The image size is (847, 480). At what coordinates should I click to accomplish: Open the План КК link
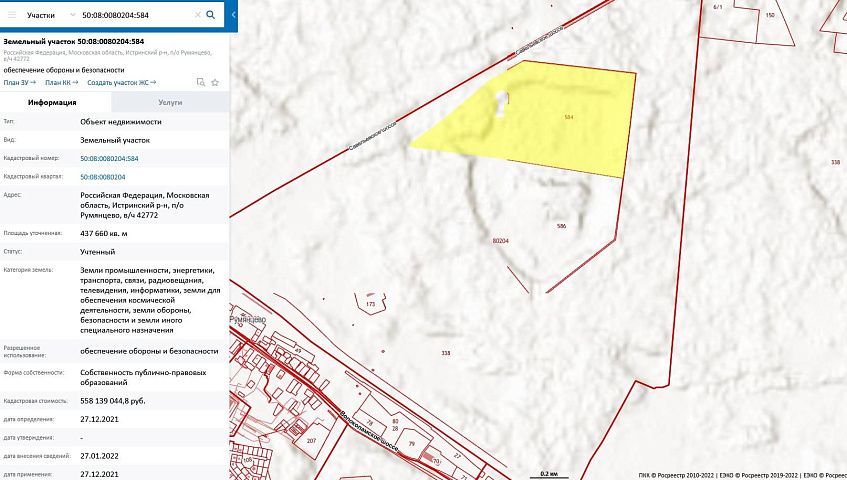point(62,82)
